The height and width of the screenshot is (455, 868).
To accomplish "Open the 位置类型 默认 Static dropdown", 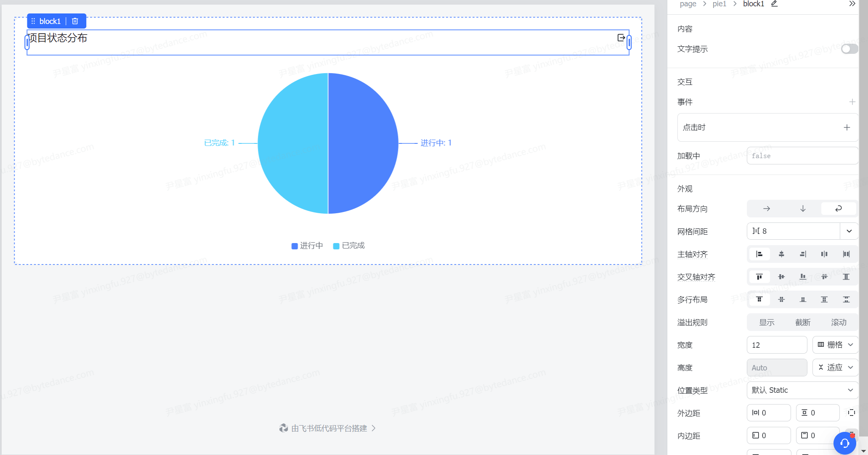I will 802,390.
